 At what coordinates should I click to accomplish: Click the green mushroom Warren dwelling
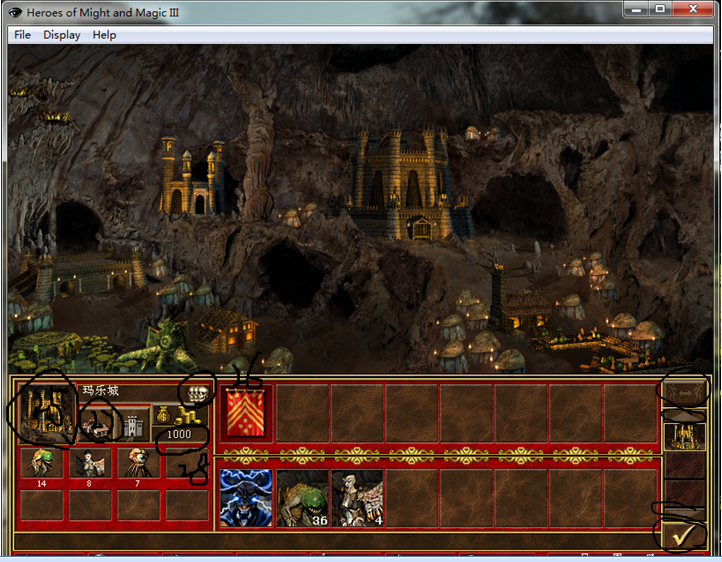pos(44,350)
